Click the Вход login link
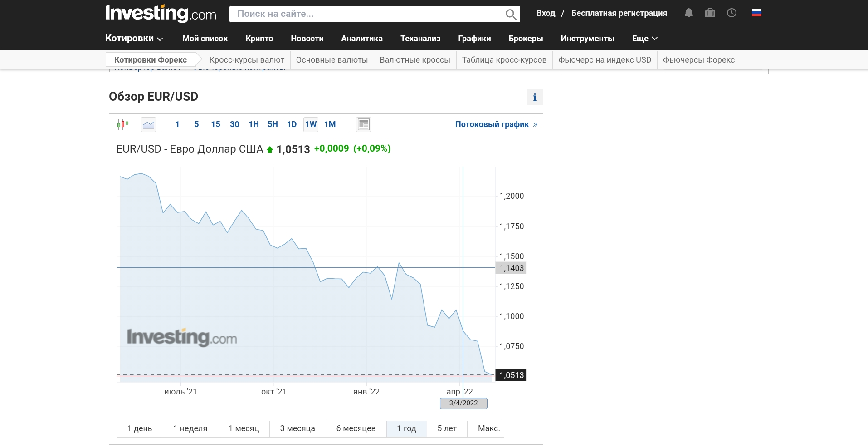This screenshot has height=448, width=868. [x=546, y=13]
